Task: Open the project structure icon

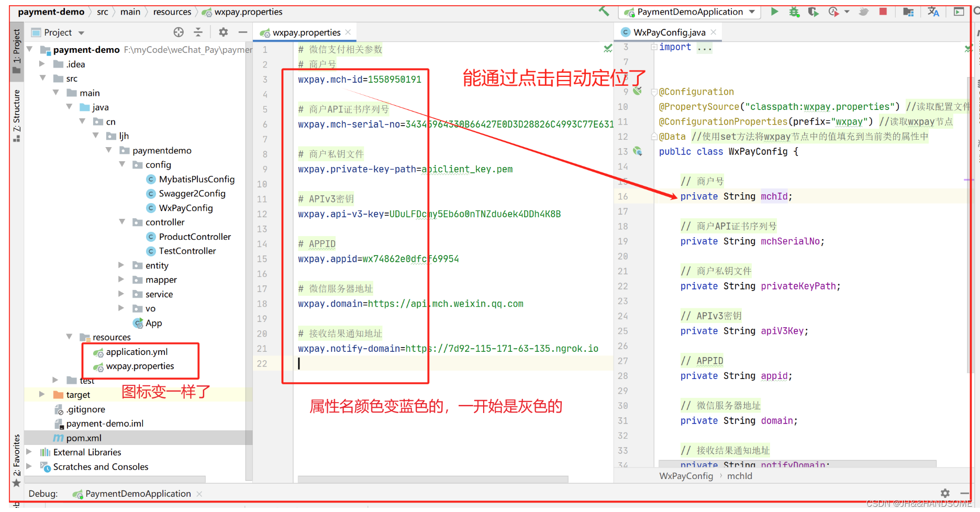Action: [x=908, y=12]
